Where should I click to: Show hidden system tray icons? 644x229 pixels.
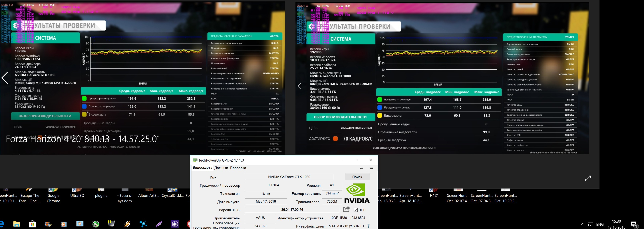pos(583,224)
